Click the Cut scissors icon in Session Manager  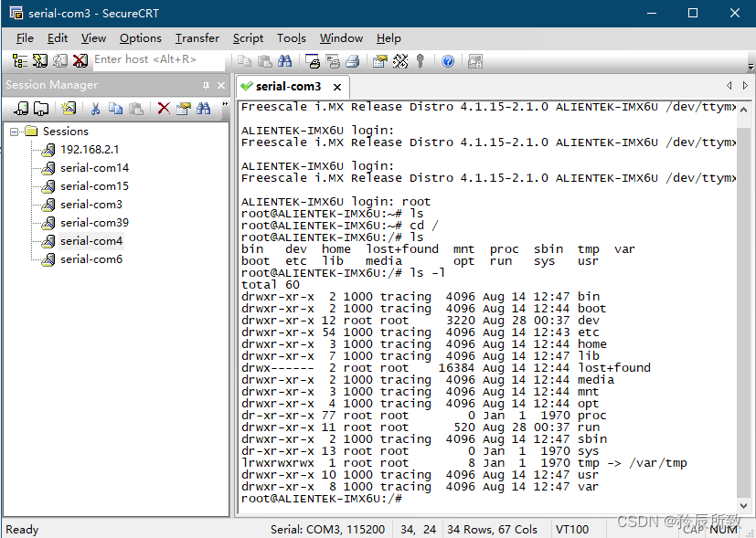point(95,109)
